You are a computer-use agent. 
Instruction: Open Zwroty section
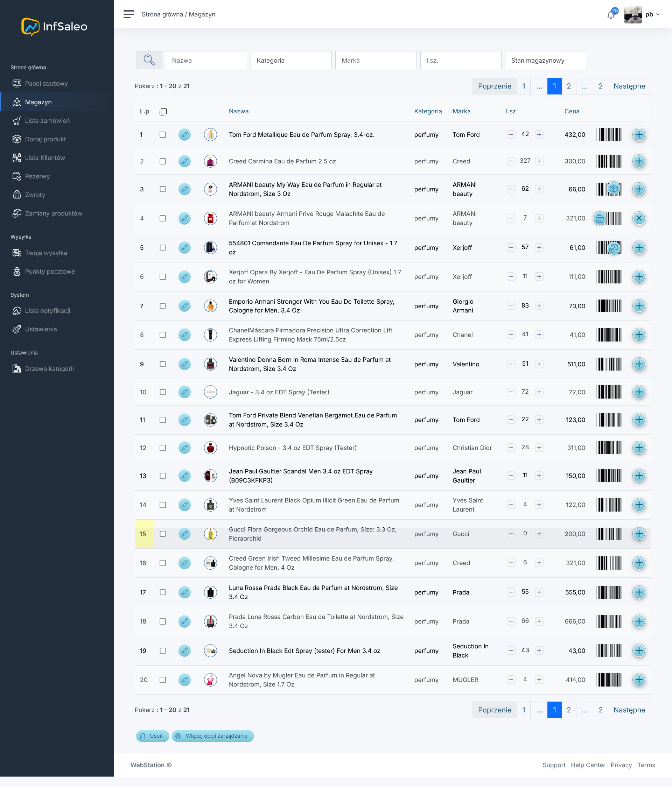[x=35, y=195]
